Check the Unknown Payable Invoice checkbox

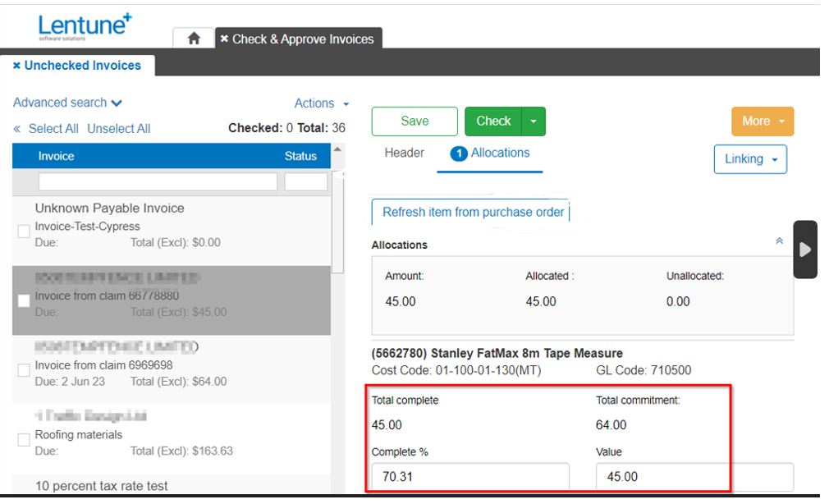[x=23, y=231]
